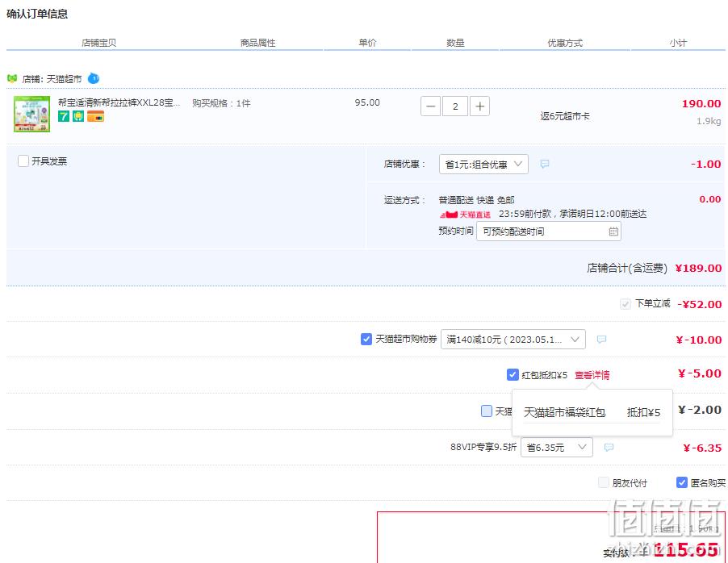This screenshot has height=563, width=728.
Task: Click the subtotal amount 190.00
Action: [x=701, y=103]
